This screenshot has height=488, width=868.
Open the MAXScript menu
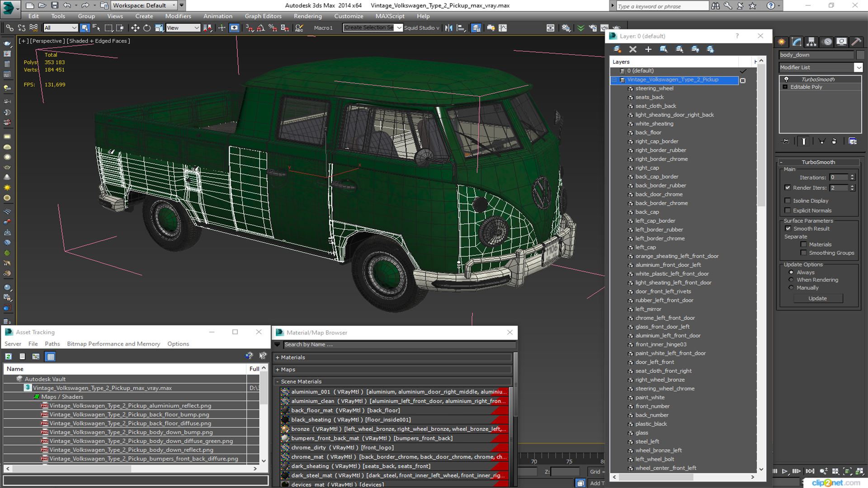click(390, 16)
